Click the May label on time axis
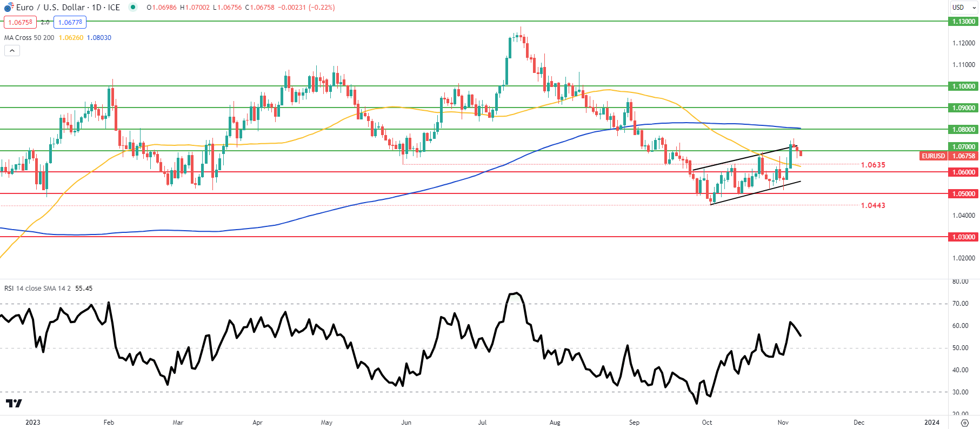Screen dimensions: 980x429 tap(326, 423)
